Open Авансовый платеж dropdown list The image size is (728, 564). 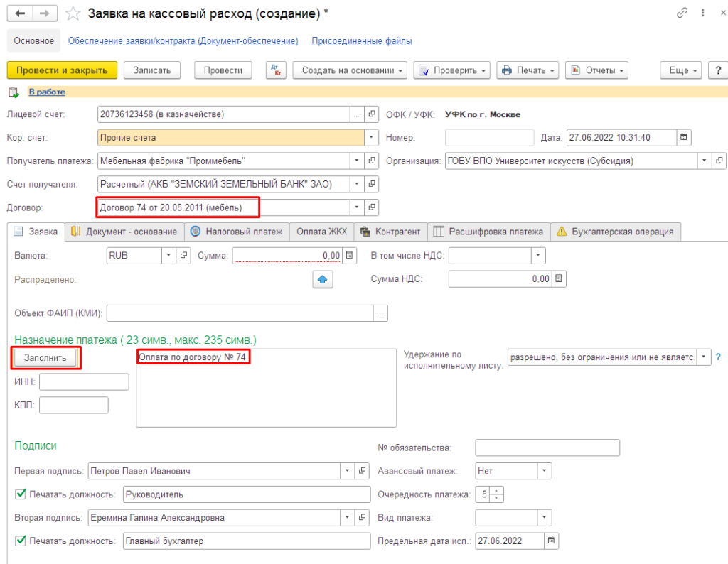(x=544, y=470)
